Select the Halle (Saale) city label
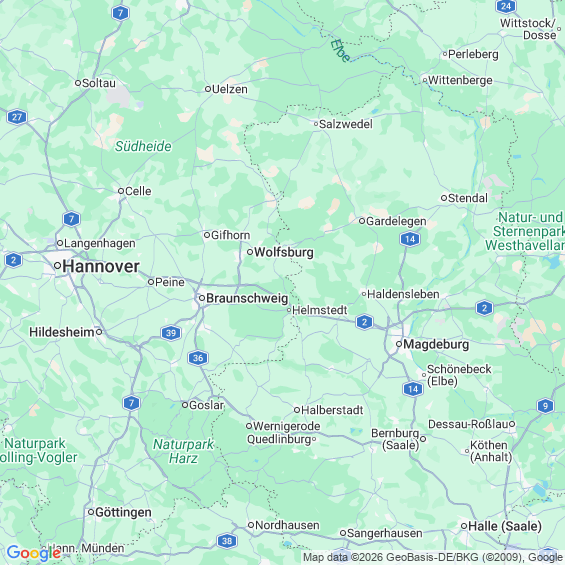The image size is (565, 565). (505, 526)
